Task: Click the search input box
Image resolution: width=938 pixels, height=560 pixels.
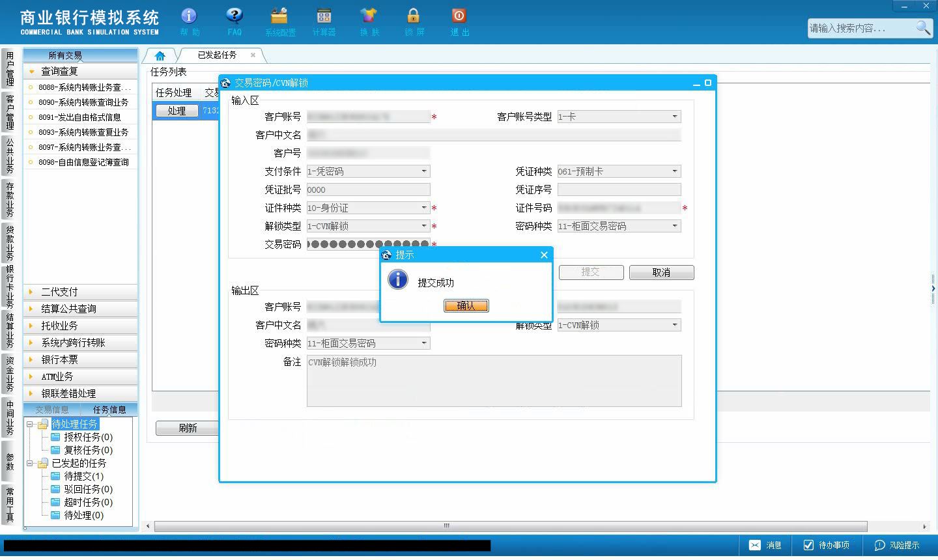Action: [861, 28]
